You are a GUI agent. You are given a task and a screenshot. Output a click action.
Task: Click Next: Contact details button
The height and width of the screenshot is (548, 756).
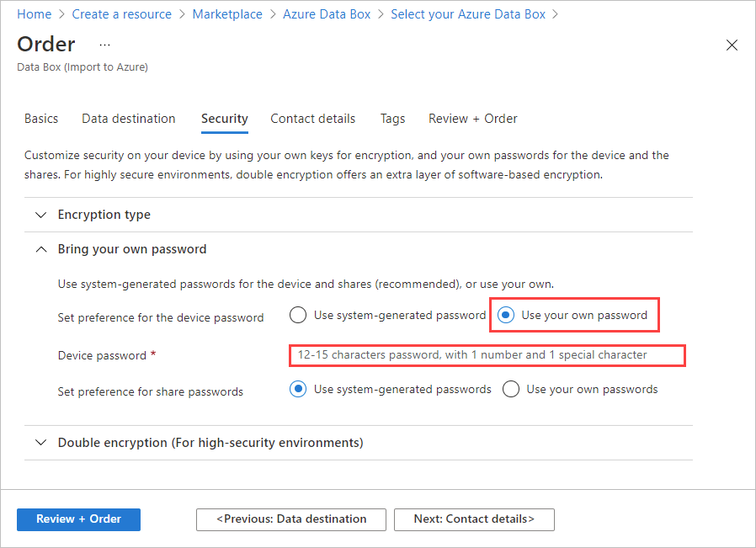click(474, 519)
